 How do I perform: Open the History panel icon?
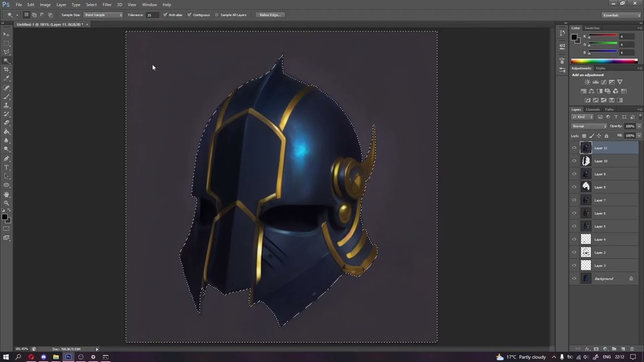562,33
